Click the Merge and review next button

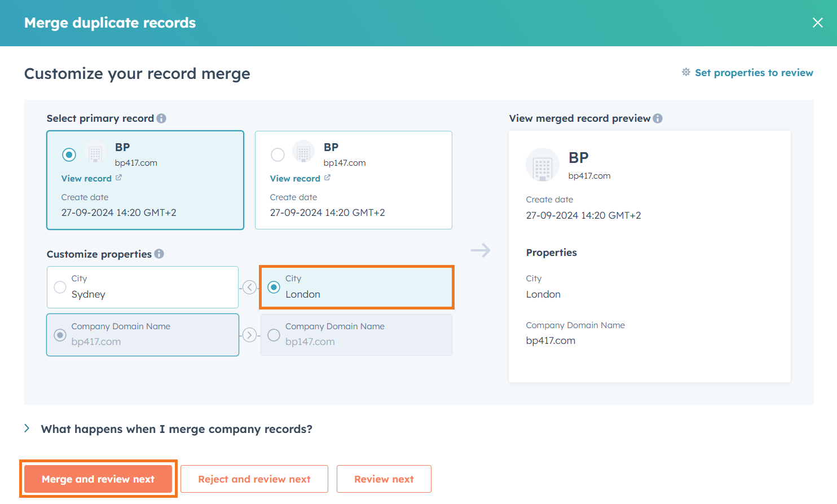pyautogui.click(x=98, y=479)
